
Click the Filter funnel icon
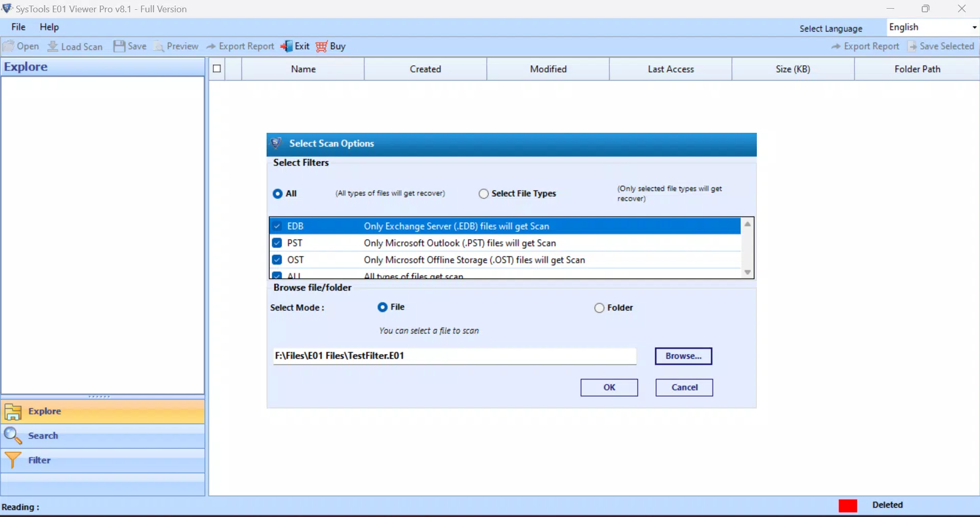point(13,460)
